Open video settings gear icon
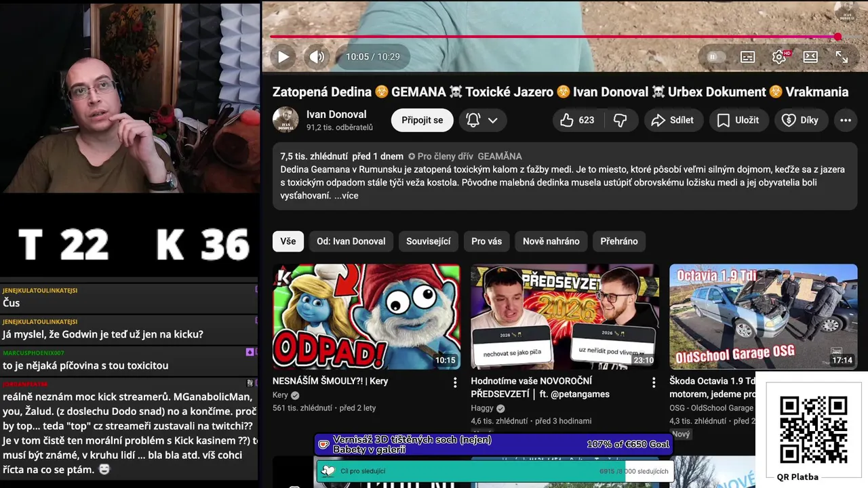This screenshot has height=488, width=868. click(x=779, y=57)
